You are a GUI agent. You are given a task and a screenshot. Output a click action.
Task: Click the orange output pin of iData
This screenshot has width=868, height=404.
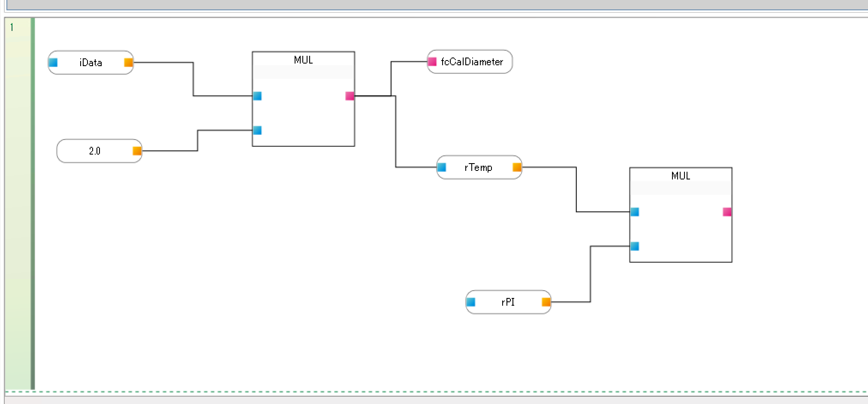point(129,63)
